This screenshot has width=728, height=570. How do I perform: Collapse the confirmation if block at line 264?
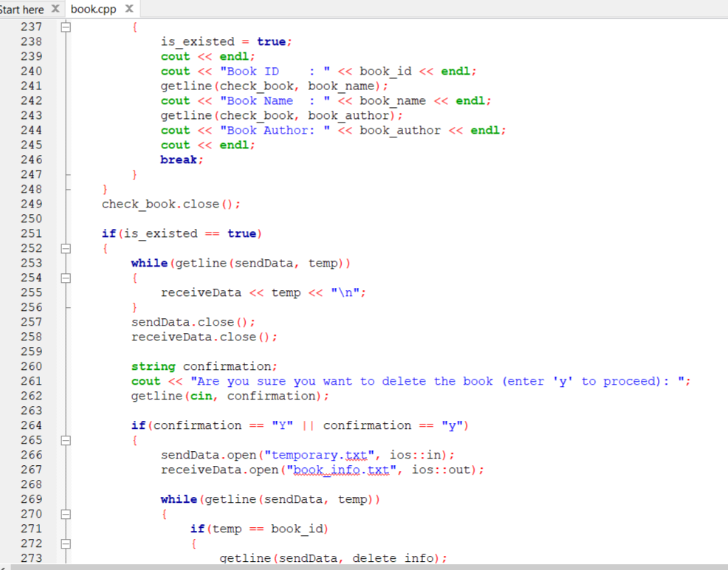[65, 440]
